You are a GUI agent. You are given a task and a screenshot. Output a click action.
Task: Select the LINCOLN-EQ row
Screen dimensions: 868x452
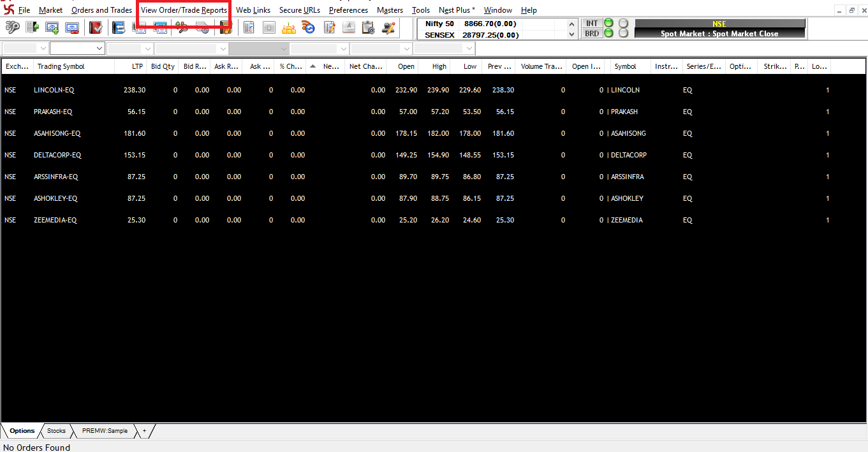tap(434, 90)
